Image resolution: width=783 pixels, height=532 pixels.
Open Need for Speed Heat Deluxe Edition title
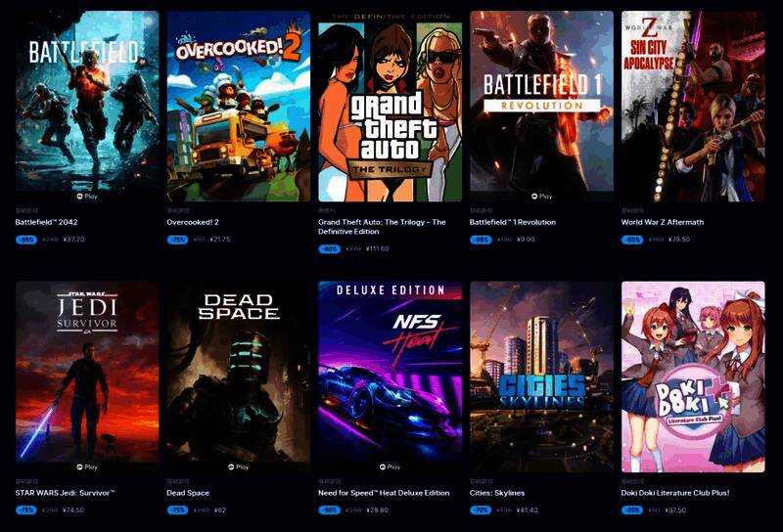point(384,493)
